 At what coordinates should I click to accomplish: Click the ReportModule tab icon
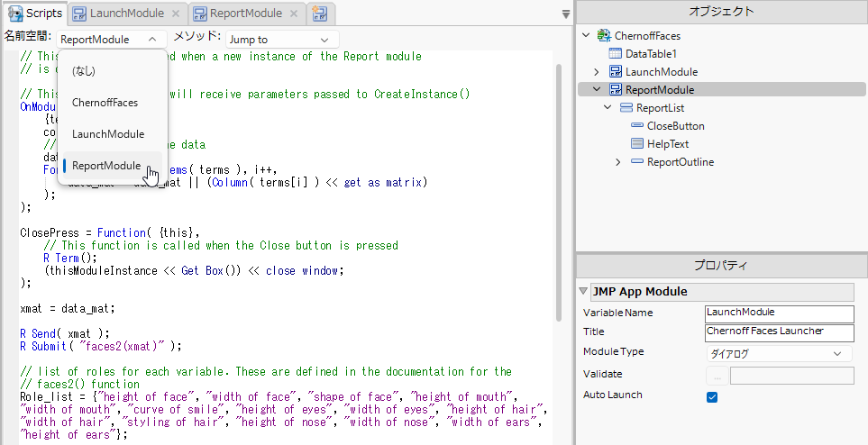(200, 14)
